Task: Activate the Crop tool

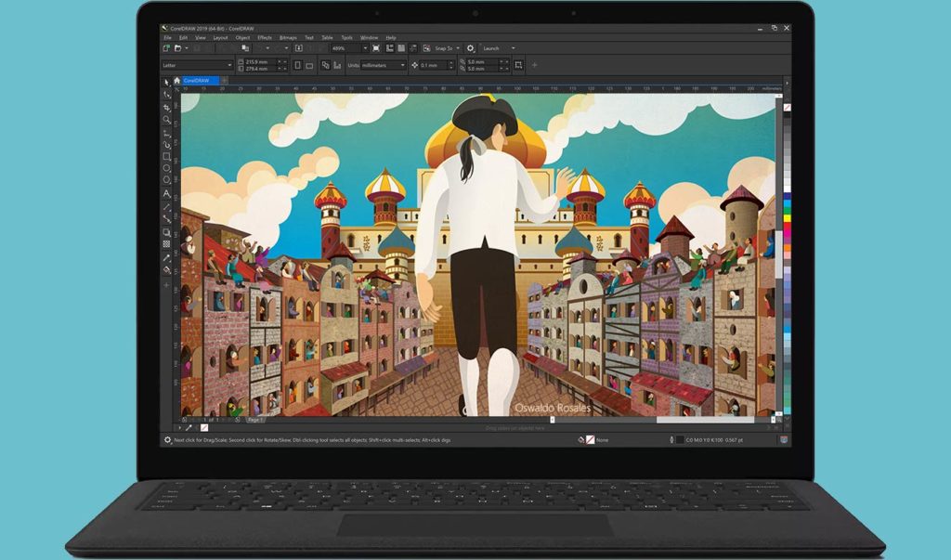Action: point(166,107)
